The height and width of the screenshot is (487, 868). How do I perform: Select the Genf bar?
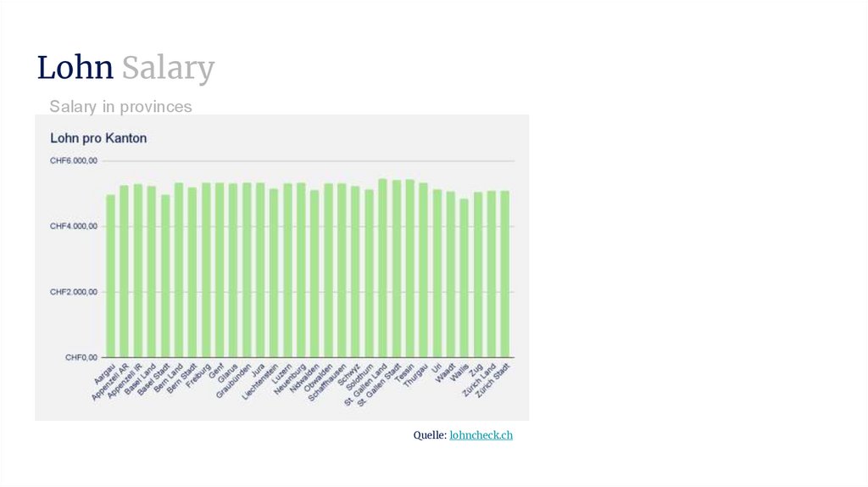(x=220, y=270)
